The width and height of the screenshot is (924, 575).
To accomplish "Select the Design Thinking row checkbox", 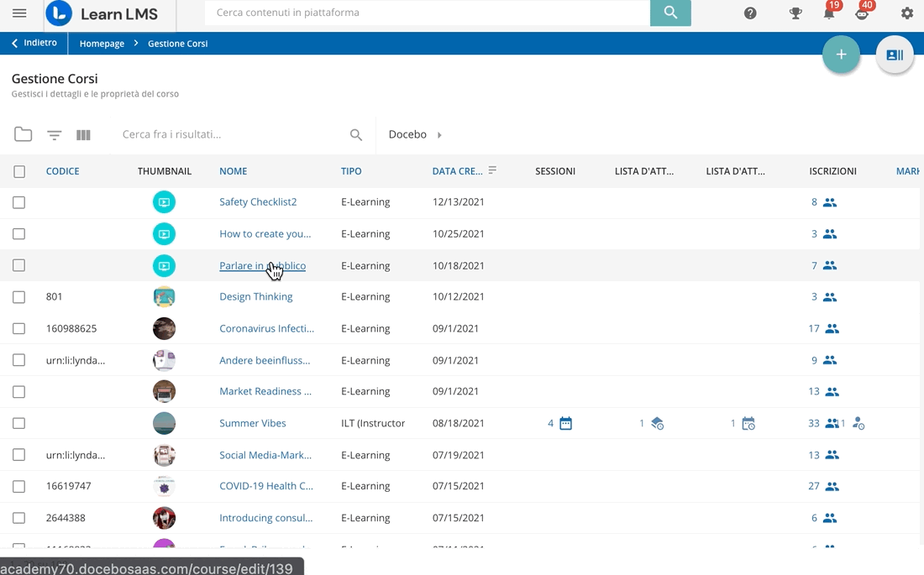I will pyautogui.click(x=19, y=297).
